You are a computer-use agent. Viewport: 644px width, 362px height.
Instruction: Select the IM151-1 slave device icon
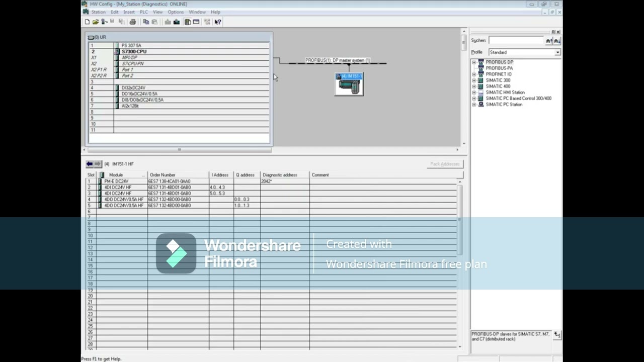pyautogui.click(x=349, y=84)
